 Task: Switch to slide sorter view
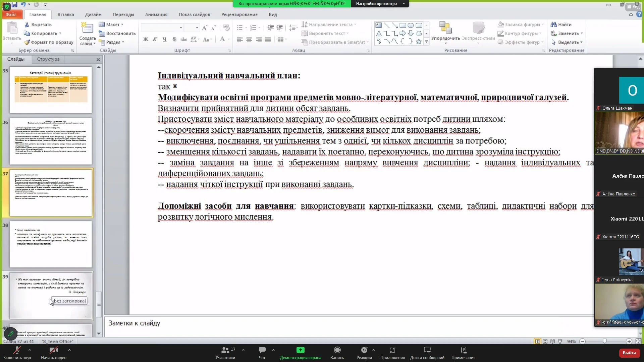tap(545, 341)
